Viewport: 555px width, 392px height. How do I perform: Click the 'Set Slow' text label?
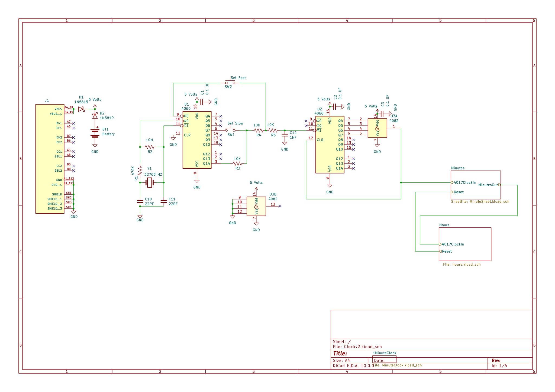(235, 123)
